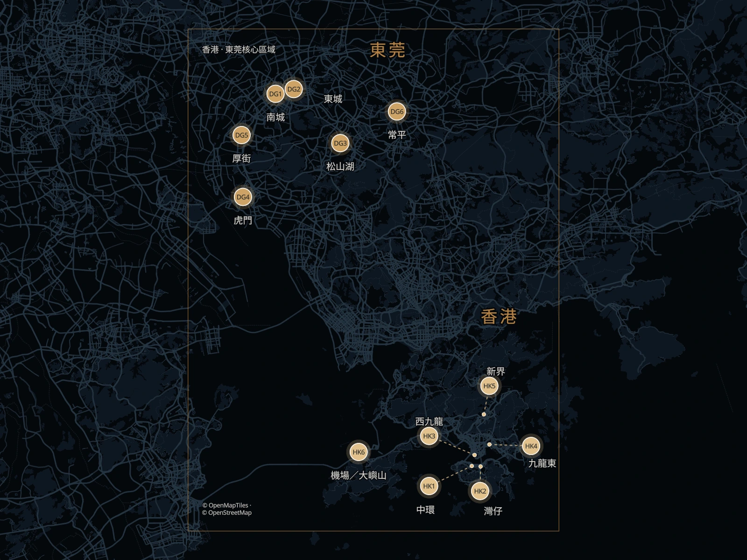Open the DG6 marker at 常平

[x=397, y=112]
